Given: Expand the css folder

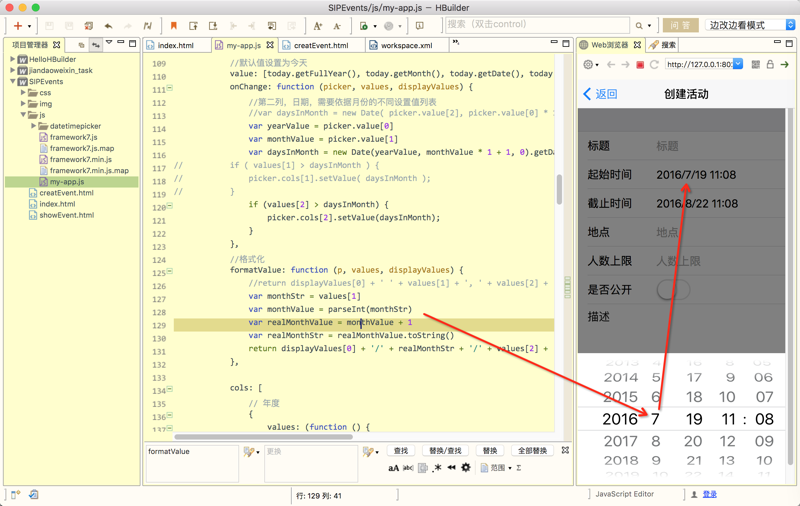Looking at the screenshot, I should (23, 92).
